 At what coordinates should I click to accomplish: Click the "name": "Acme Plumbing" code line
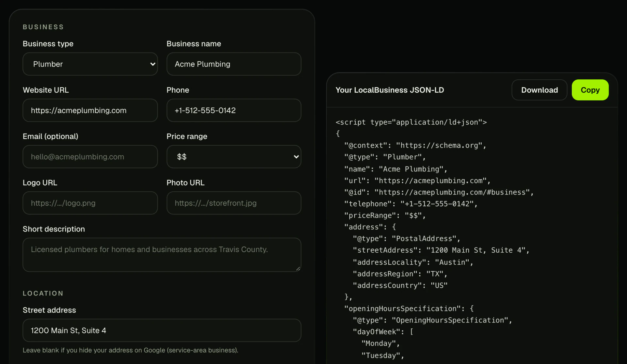pos(396,169)
